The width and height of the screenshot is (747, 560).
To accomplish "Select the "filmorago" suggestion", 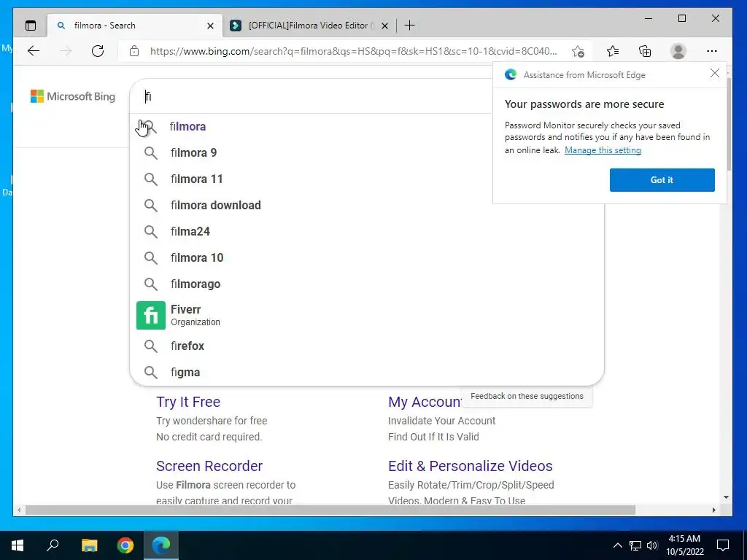I will [367, 284].
